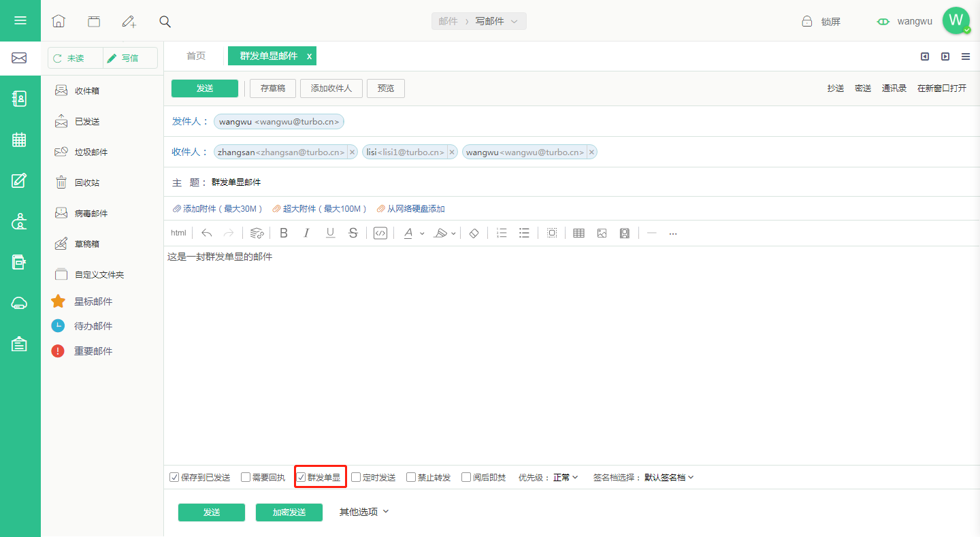Expand 其他选项 at the bottom

[x=364, y=512]
